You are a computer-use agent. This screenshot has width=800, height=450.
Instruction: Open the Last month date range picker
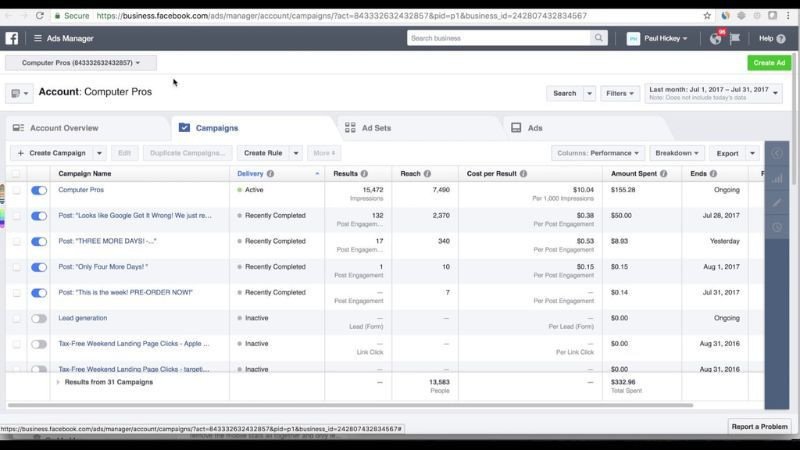tap(713, 93)
